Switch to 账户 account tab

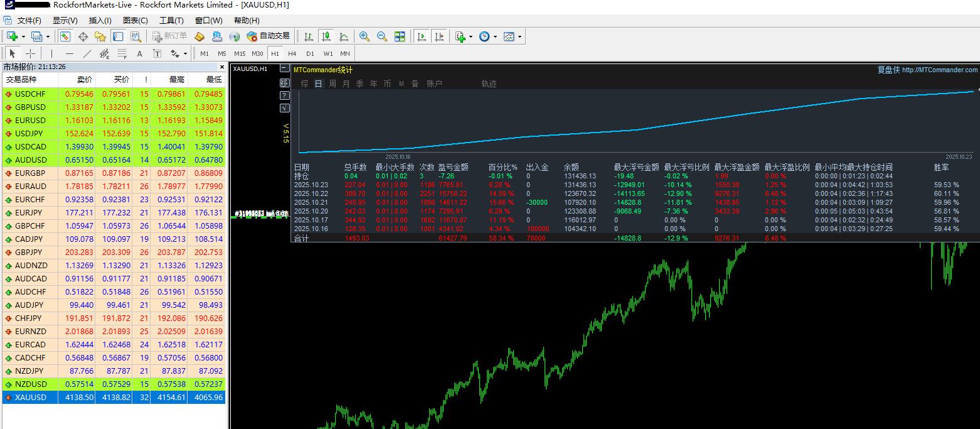(x=434, y=84)
